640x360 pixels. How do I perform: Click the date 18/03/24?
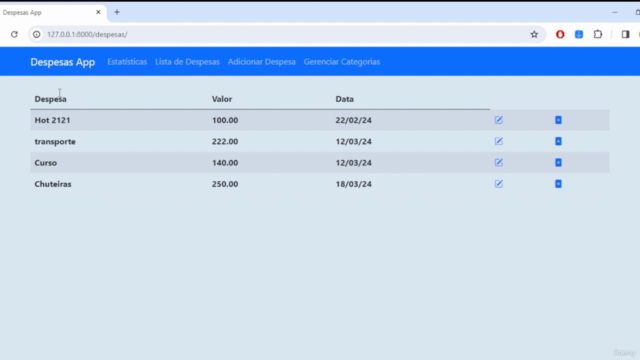[353, 184]
